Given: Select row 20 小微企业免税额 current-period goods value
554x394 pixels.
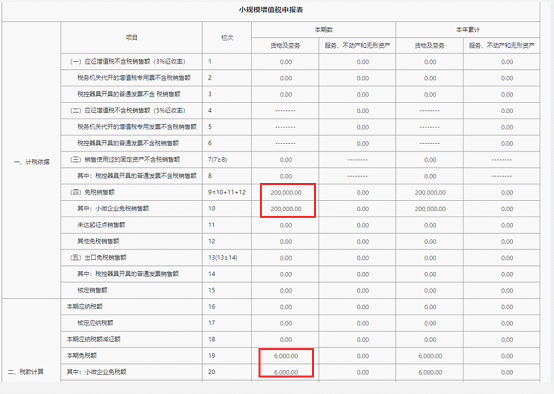Looking at the screenshot, I should coord(285,372).
